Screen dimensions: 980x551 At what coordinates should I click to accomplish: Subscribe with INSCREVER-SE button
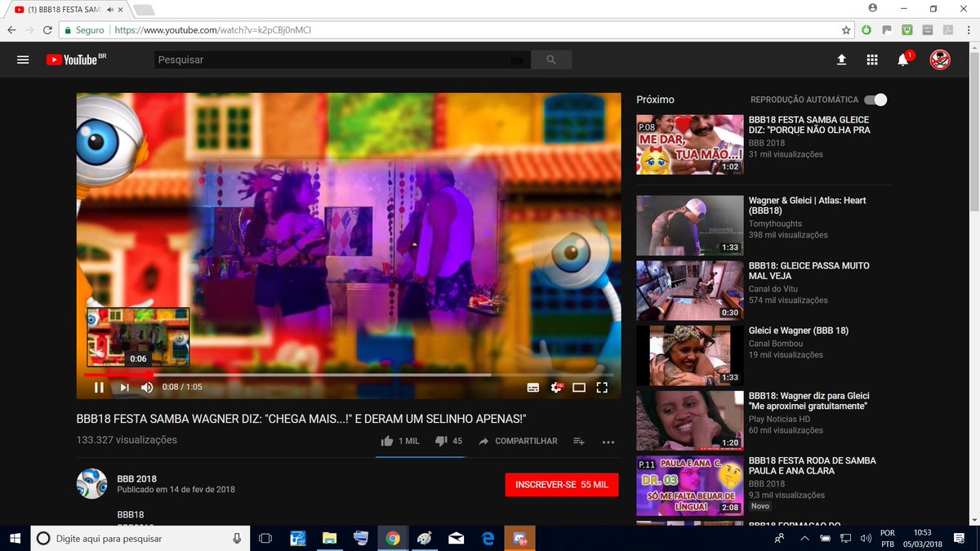[x=562, y=484]
